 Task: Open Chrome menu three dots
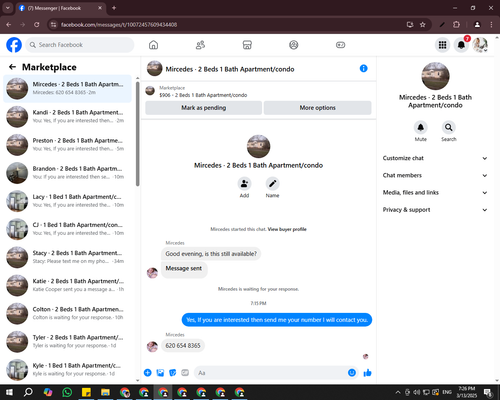tap(491, 25)
